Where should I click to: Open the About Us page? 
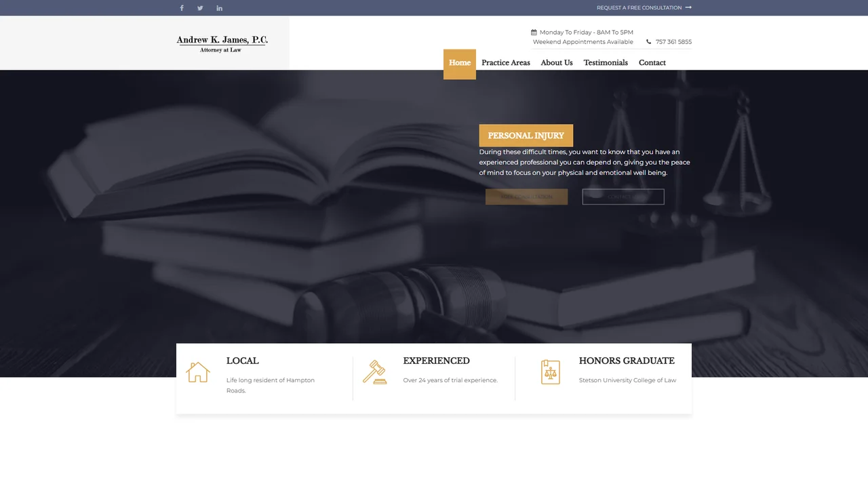(x=557, y=63)
